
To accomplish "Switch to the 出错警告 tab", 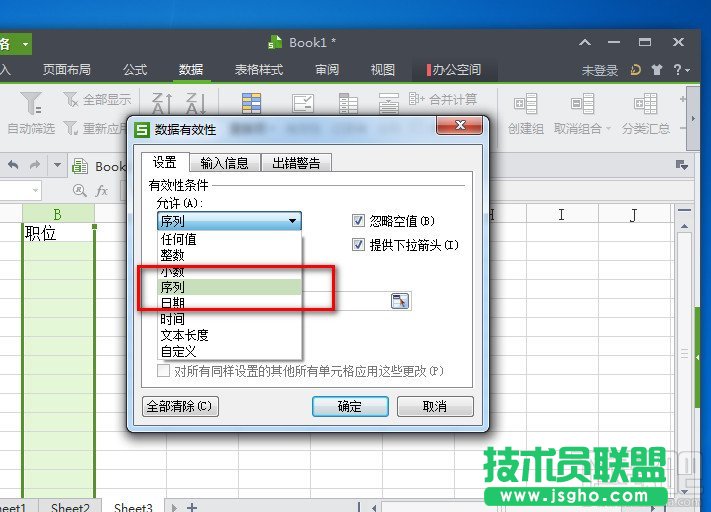I will 297,163.
